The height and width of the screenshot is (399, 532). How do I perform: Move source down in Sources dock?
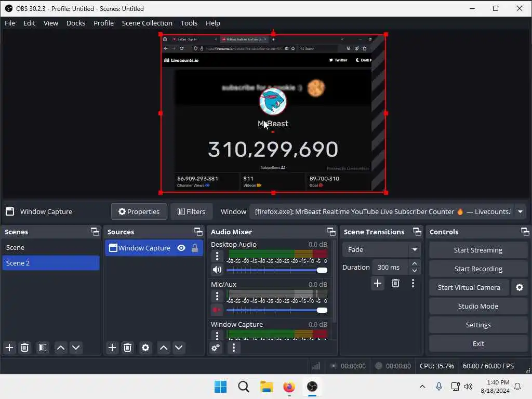[x=179, y=348]
